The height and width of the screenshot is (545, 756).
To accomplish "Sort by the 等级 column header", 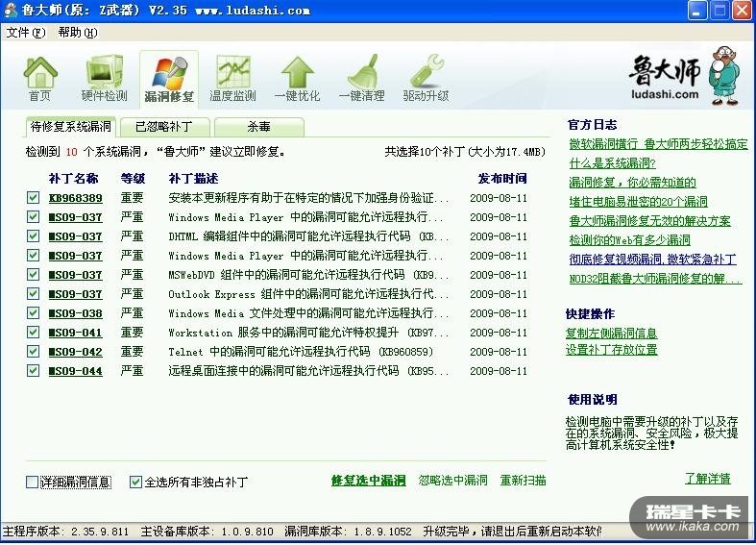I will point(133,179).
